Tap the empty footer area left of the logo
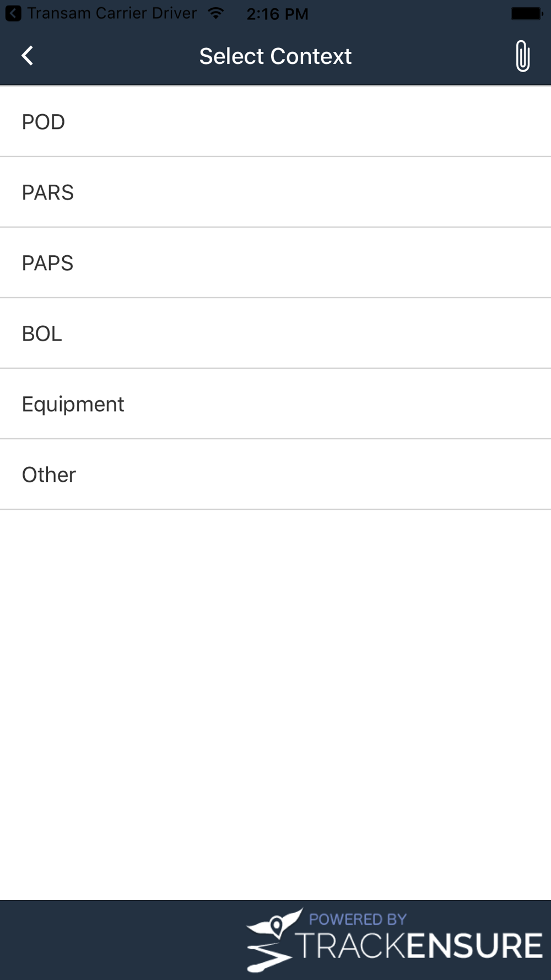The height and width of the screenshot is (980, 551). click(121, 940)
